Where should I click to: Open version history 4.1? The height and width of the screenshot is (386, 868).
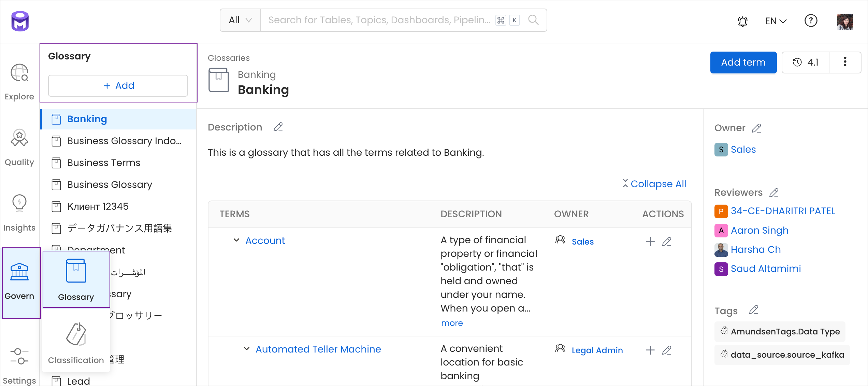click(x=806, y=62)
